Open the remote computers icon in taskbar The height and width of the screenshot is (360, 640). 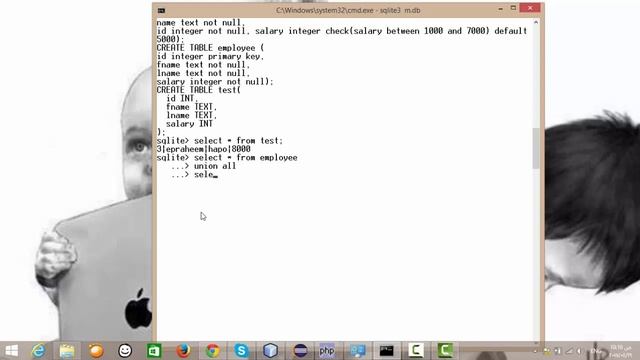tap(358, 351)
